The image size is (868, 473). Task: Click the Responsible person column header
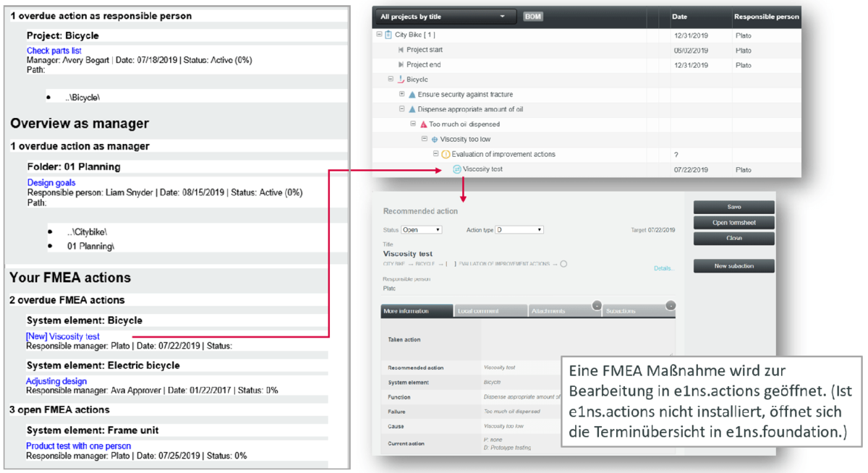coord(767,17)
